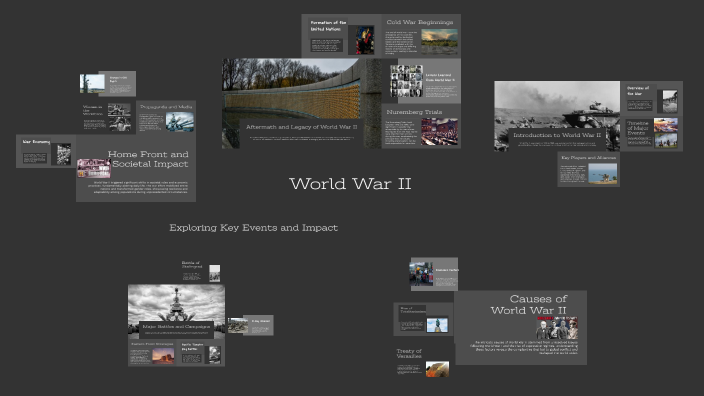
Task: Select the Cold War Beginnings body text
Action: [x=401, y=43]
